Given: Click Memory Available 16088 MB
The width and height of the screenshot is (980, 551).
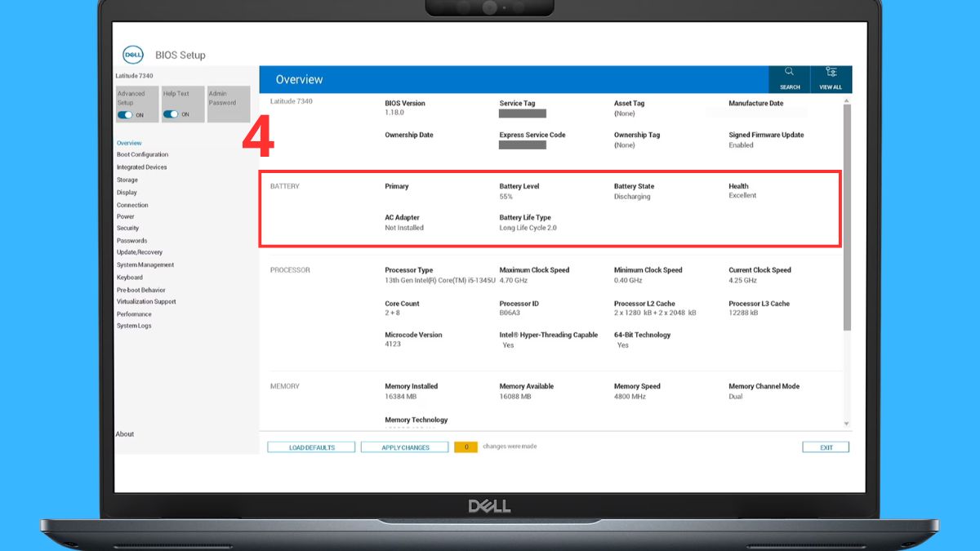Looking at the screenshot, I should [515, 397].
